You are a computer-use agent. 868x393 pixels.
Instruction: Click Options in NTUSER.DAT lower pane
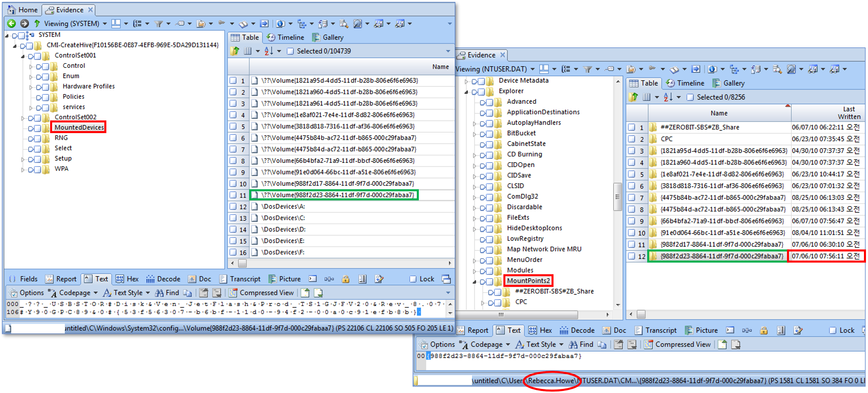click(438, 344)
